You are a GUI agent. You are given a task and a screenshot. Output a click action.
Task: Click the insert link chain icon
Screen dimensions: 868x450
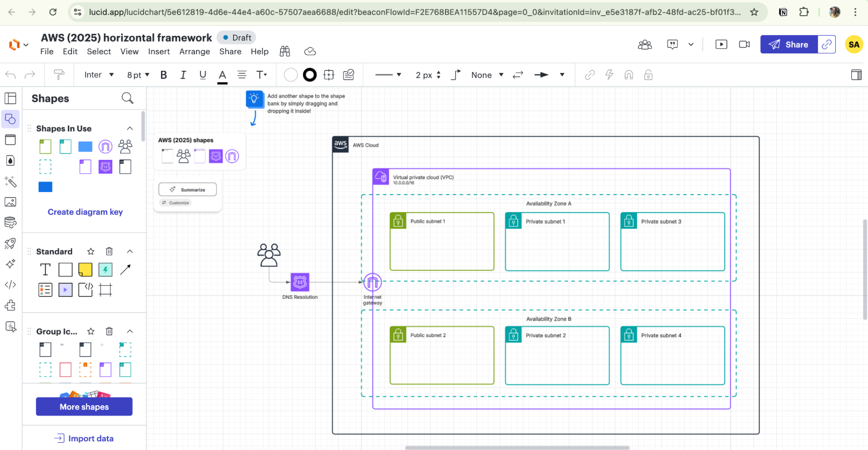tap(590, 75)
